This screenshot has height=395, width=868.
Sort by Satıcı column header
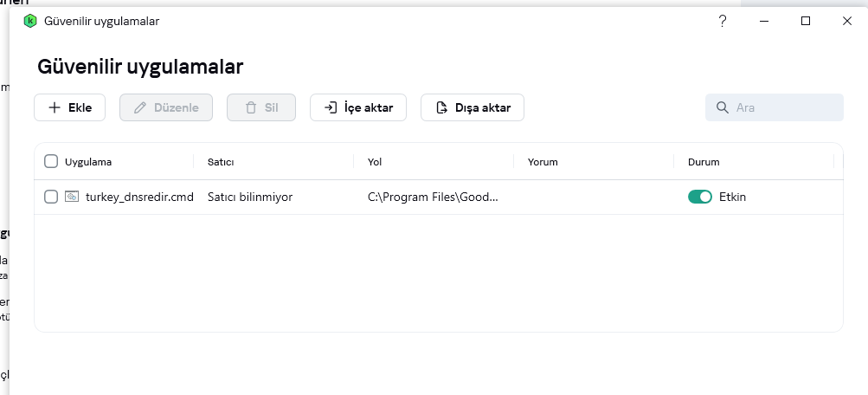pyautogui.click(x=221, y=162)
